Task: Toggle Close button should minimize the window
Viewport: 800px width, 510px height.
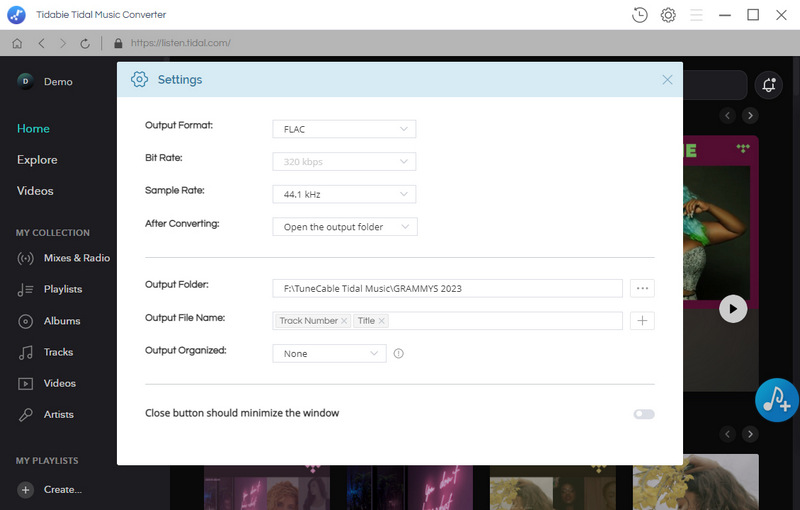Action: pyautogui.click(x=644, y=414)
